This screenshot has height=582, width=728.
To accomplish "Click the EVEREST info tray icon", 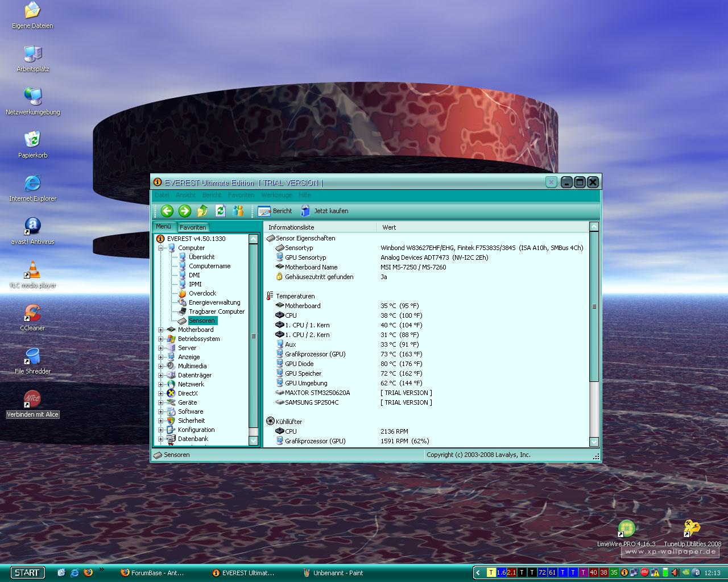I will (624, 572).
